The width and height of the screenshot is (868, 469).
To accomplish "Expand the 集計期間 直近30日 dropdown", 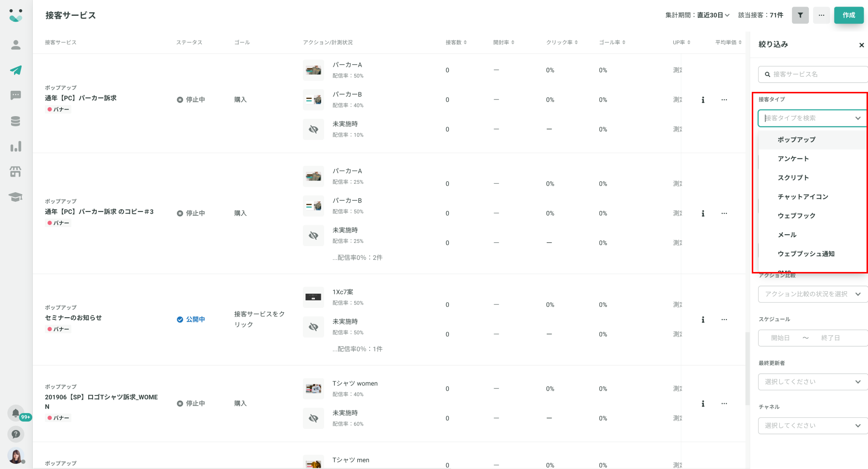I will pos(713,15).
